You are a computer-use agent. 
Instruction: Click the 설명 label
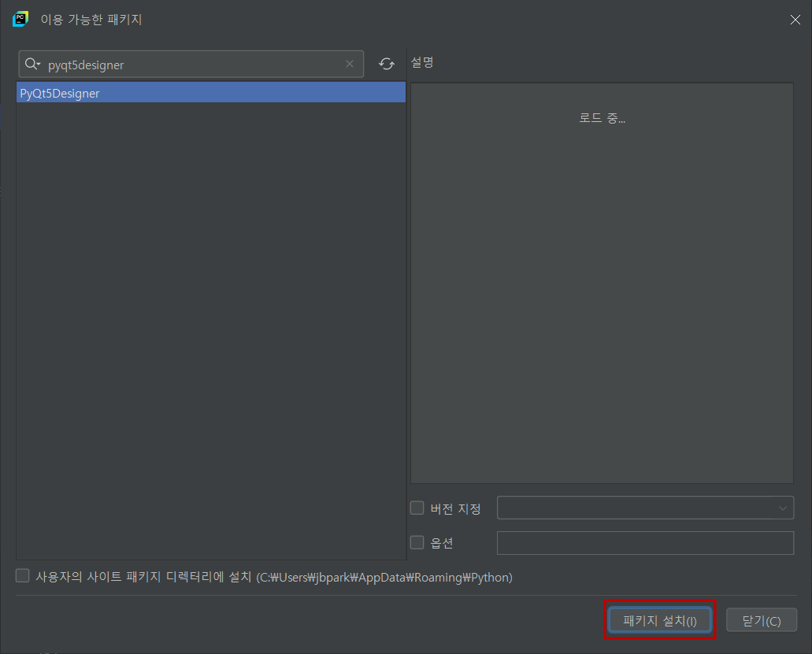[x=422, y=63]
